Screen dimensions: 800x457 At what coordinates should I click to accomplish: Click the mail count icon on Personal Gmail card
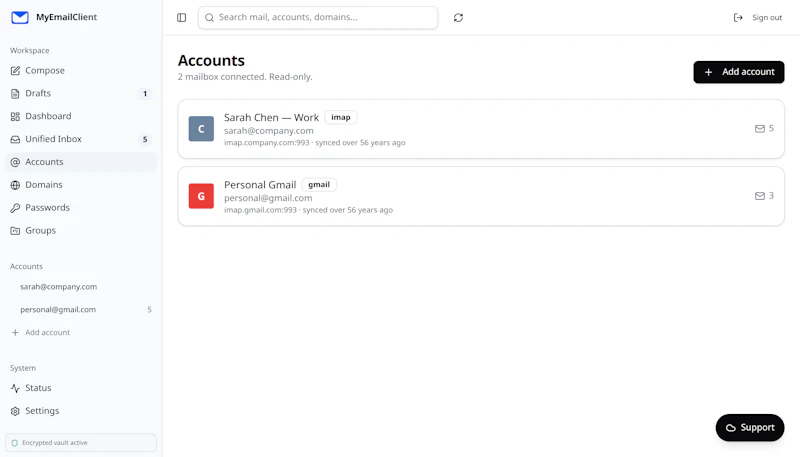(760, 196)
